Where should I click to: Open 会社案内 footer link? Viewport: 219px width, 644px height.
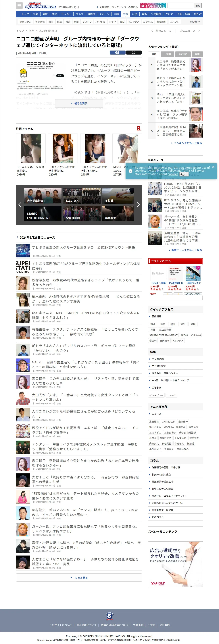164,625
